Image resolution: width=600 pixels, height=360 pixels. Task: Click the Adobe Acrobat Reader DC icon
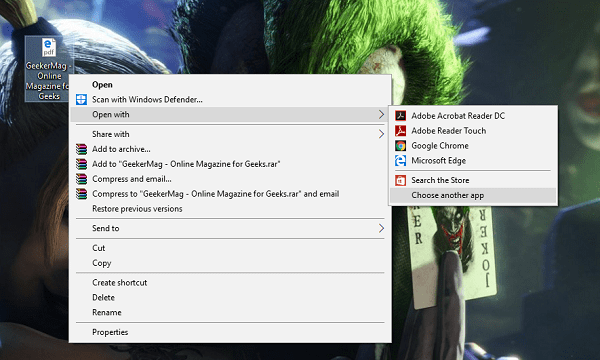pos(401,116)
